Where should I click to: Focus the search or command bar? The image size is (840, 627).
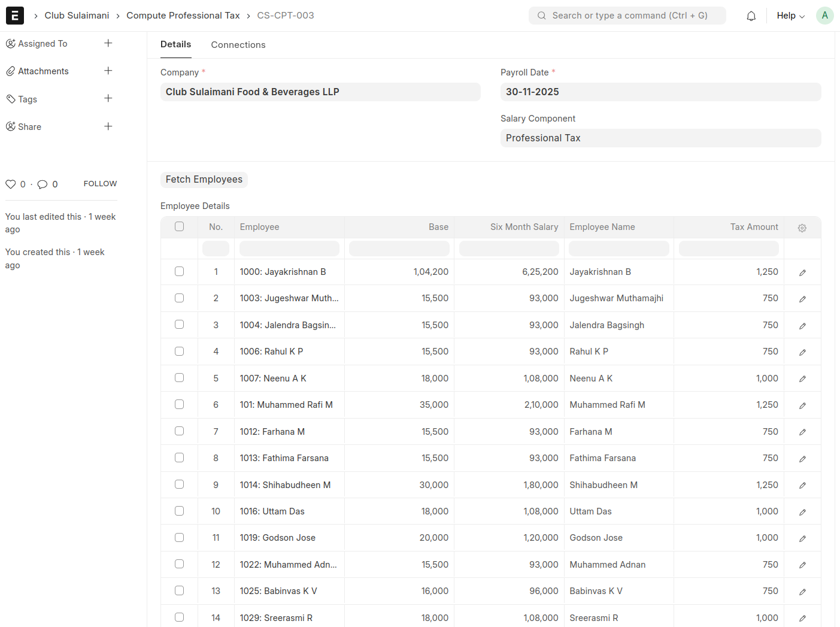click(627, 16)
